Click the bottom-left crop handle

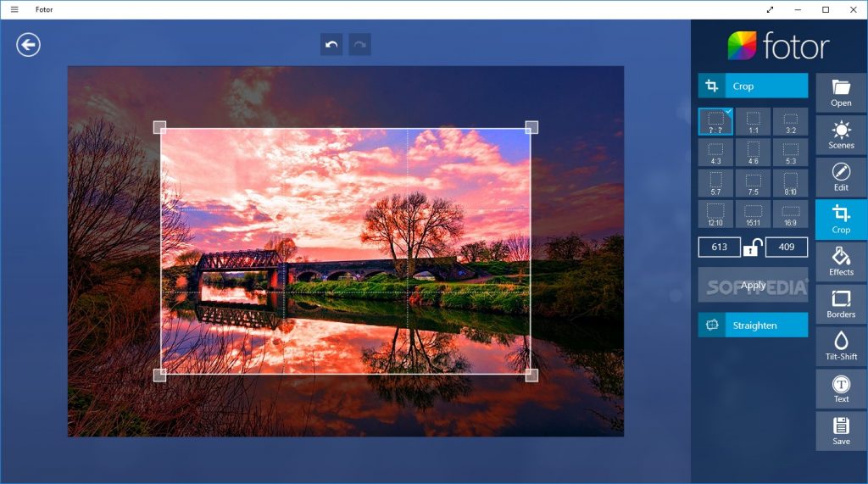coord(159,375)
